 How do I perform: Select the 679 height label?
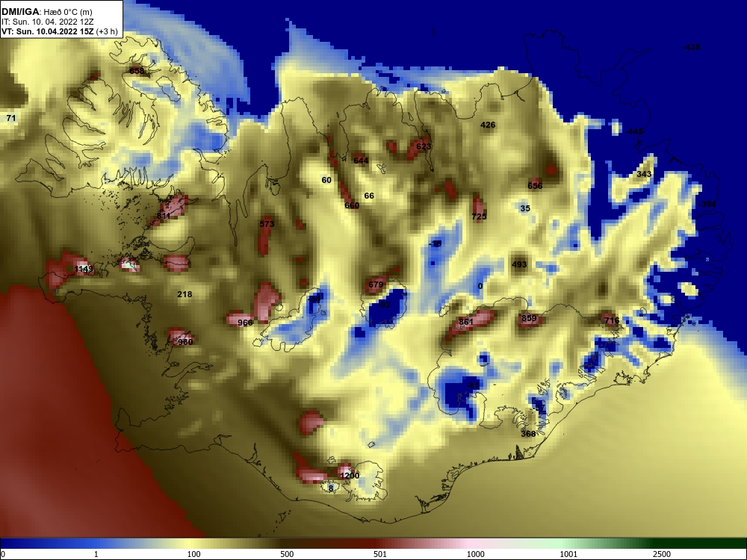click(x=376, y=284)
